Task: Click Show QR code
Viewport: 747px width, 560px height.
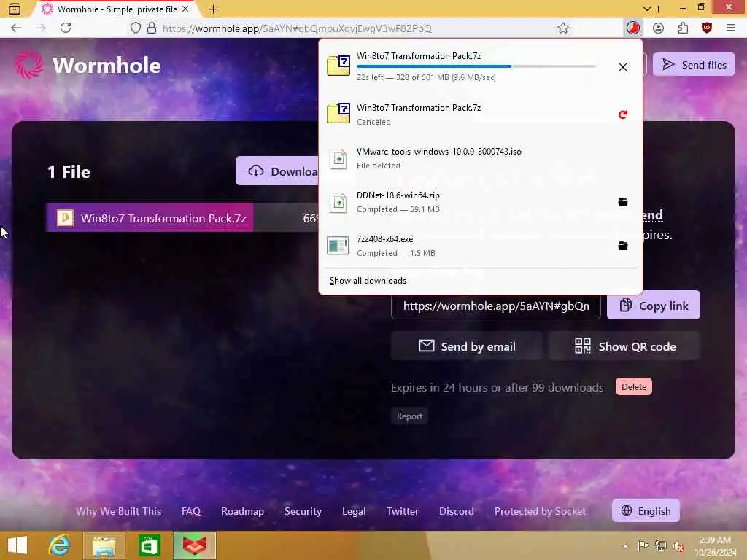Action: click(x=624, y=346)
